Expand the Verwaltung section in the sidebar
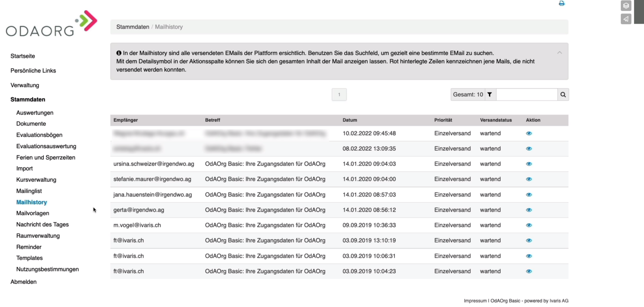This screenshot has width=644, height=307. tap(25, 85)
